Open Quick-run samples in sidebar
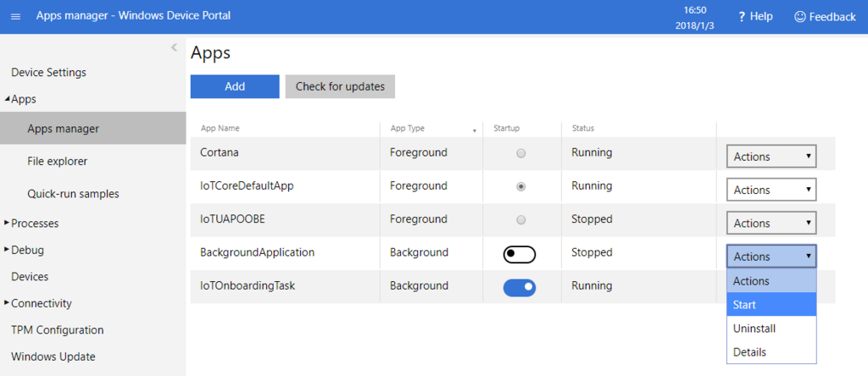This screenshot has width=868, height=376. point(73,194)
